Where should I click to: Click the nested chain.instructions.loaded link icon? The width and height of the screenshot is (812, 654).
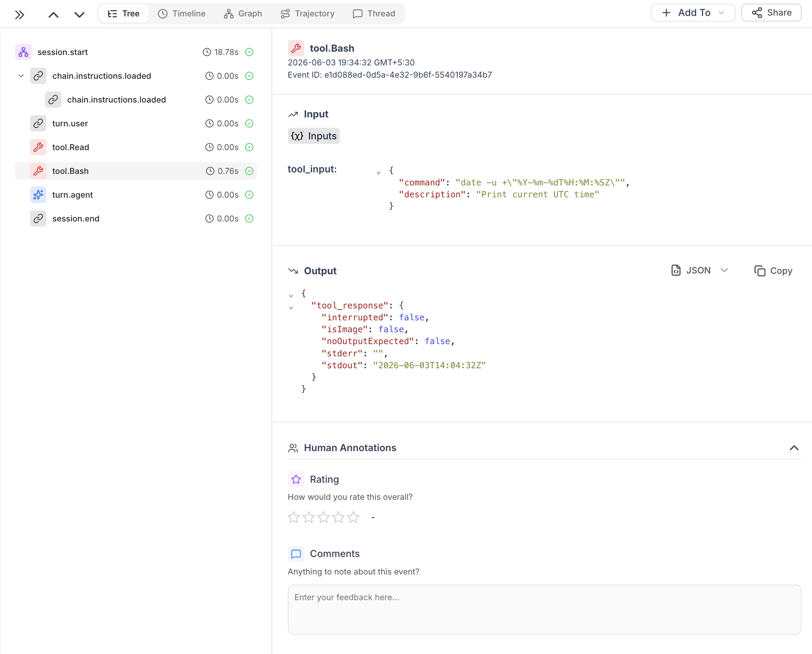(53, 100)
